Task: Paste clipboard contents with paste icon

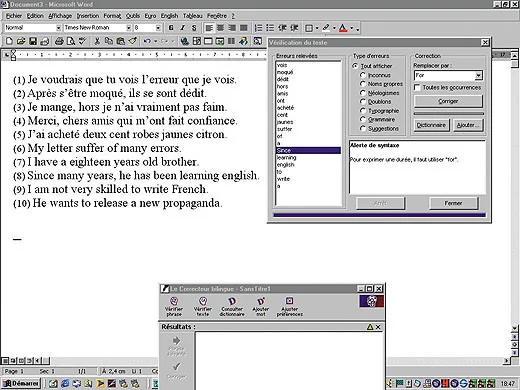Action: coord(121,41)
